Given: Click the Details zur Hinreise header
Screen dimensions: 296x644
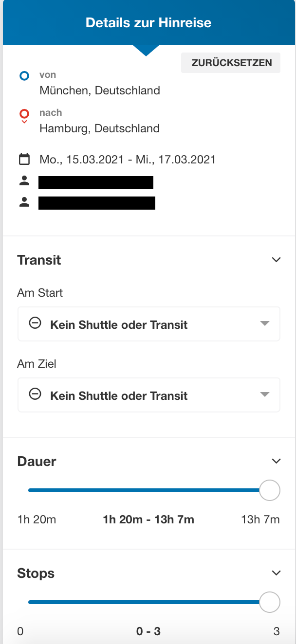Looking at the screenshot, I should tap(148, 22).
